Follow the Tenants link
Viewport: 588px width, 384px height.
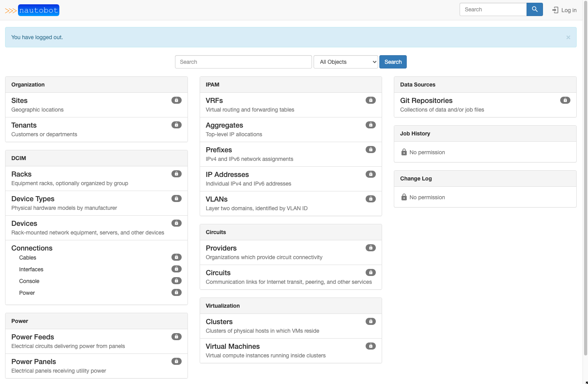point(24,125)
